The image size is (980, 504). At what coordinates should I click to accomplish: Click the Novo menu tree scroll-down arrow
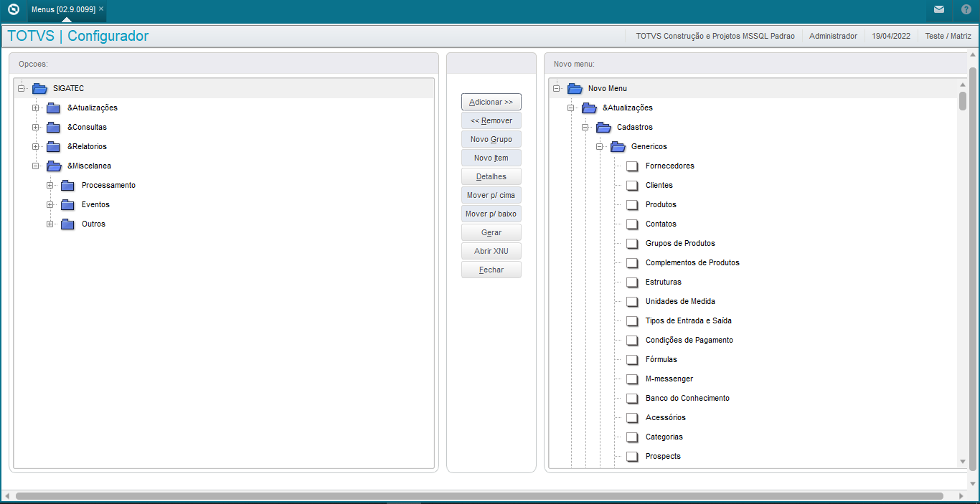[962, 462]
